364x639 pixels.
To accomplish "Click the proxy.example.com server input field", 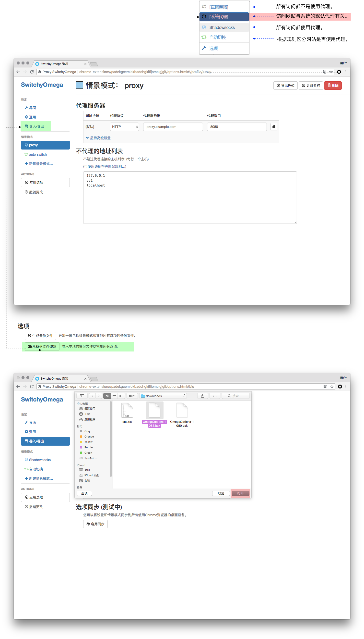I will tap(173, 127).
